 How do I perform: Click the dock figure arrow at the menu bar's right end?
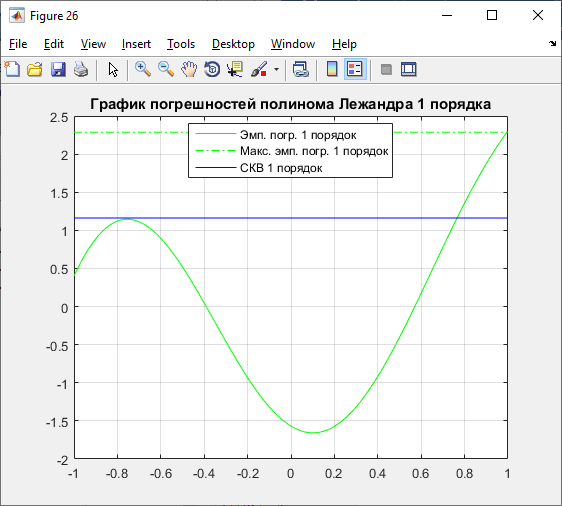point(552,43)
